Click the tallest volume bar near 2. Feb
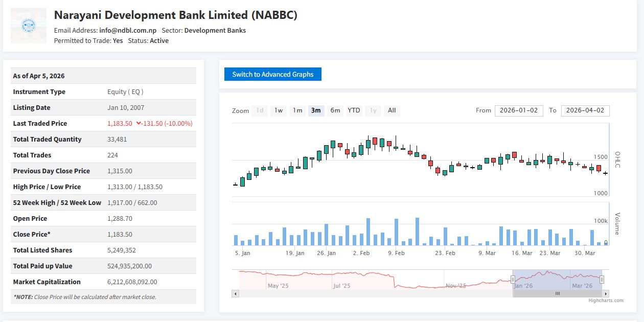The width and height of the screenshot is (644, 322). coord(368,232)
